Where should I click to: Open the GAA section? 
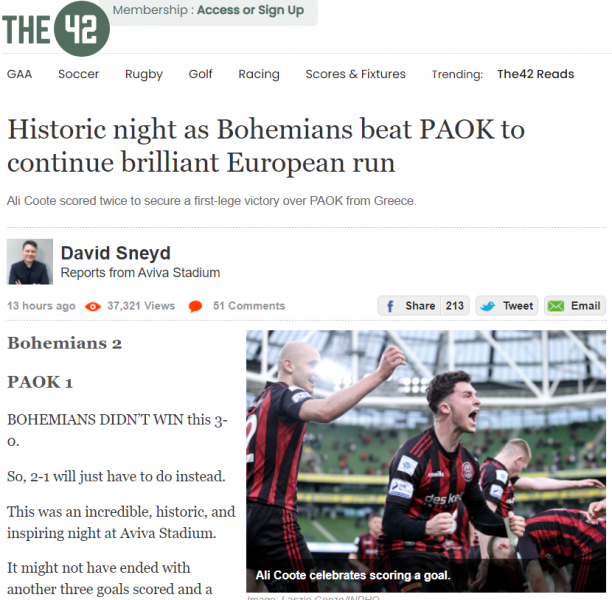tap(20, 74)
